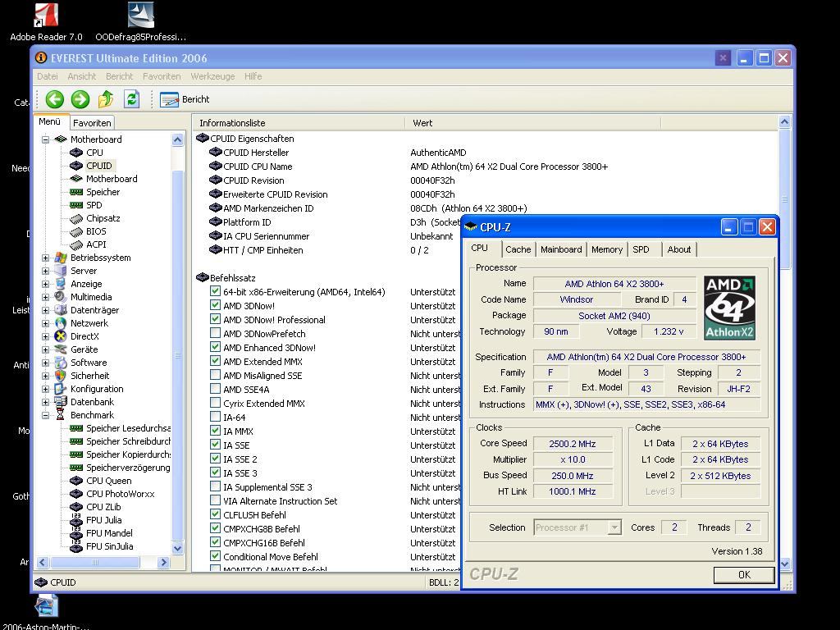The width and height of the screenshot is (840, 630).
Task: Select the Speicherverzögerung benchmark
Action: coord(128,467)
